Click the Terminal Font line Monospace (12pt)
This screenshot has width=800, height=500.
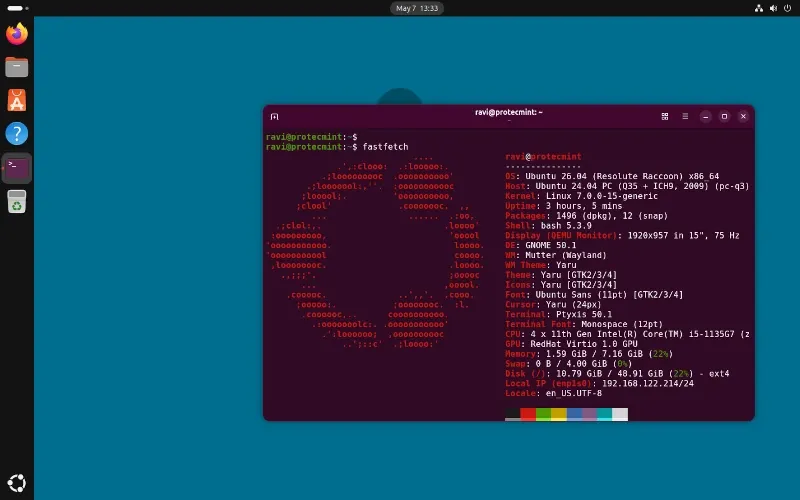[x=584, y=324]
